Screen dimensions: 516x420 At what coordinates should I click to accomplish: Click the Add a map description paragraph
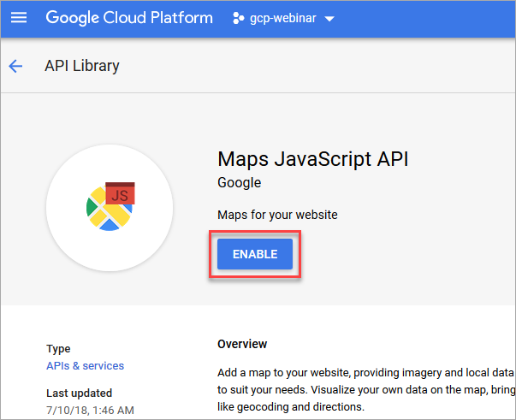[x=366, y=390]
